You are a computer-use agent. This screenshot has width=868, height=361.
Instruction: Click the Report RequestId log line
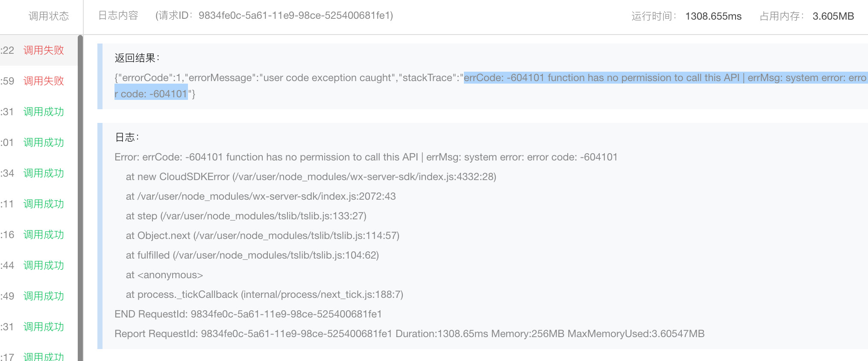pyautogui.click(x=409, y=334)
